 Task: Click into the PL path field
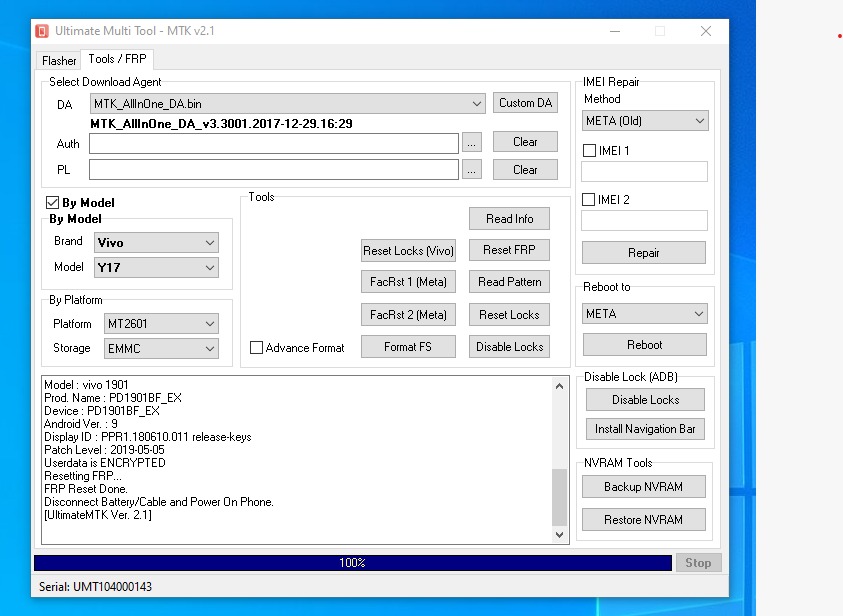(x=274, y=170)
